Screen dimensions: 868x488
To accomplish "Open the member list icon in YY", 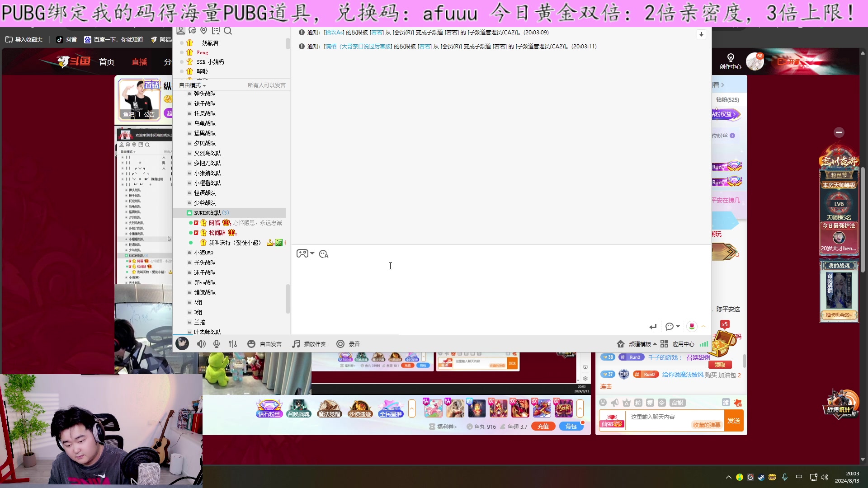I will point(180,31).
